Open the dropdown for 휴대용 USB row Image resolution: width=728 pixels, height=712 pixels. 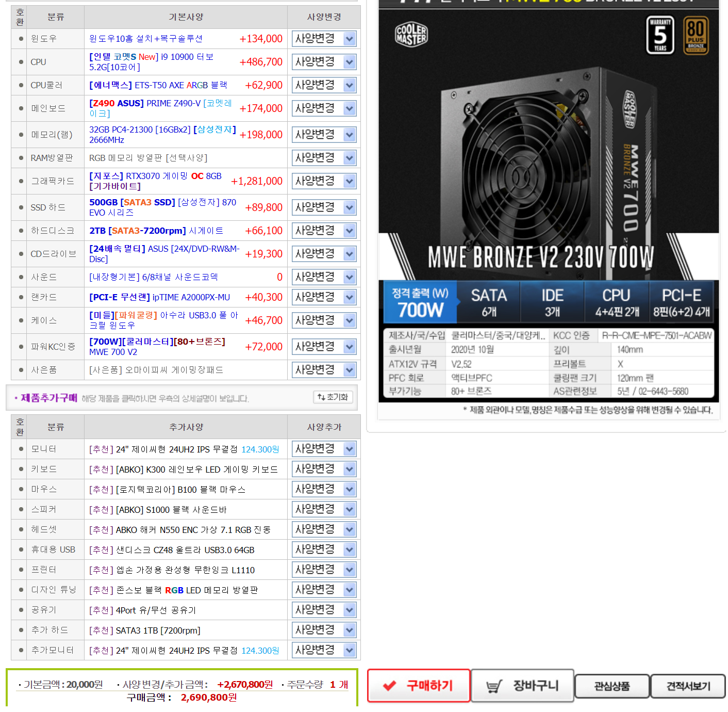pos(324,549)
